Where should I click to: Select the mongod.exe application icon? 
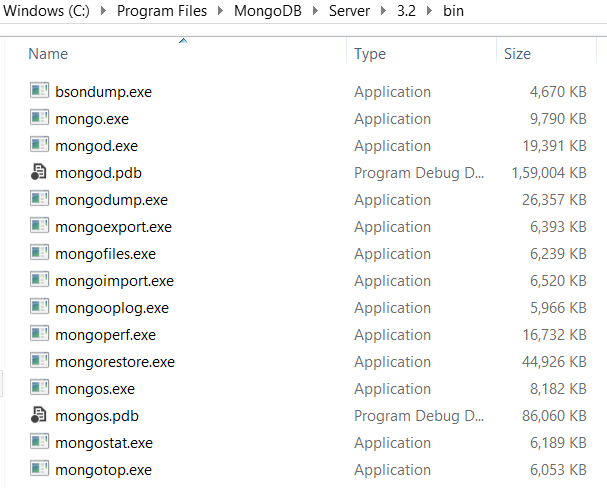[39, 145]
